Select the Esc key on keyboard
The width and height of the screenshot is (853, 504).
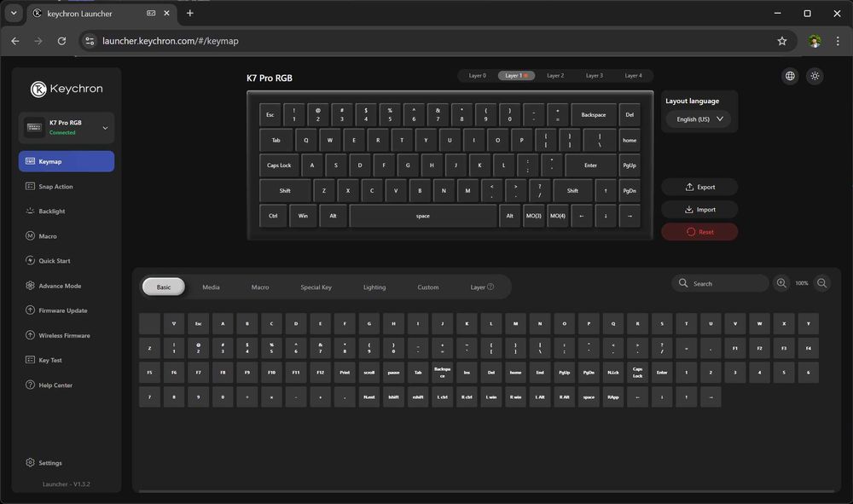(270, 115)
